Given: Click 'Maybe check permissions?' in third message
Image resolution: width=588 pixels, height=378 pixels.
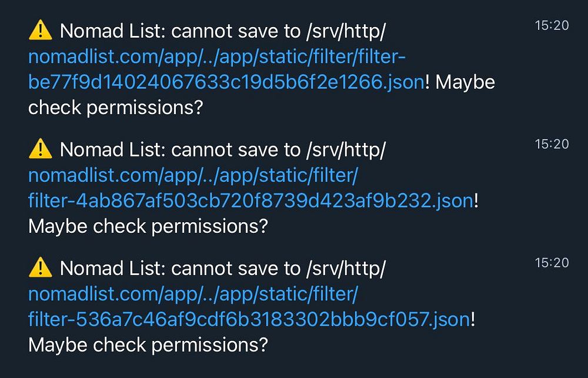Looking at the screenshot, I should pos(148,346).
